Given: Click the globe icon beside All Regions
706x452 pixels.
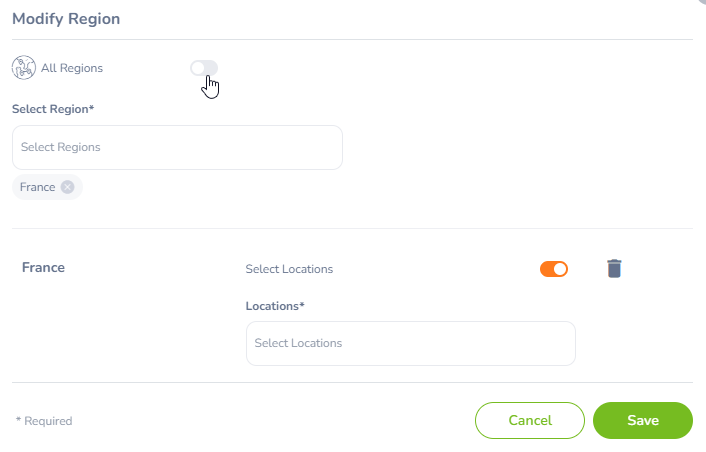Looking at the screenshot, I should click(23, 68).
